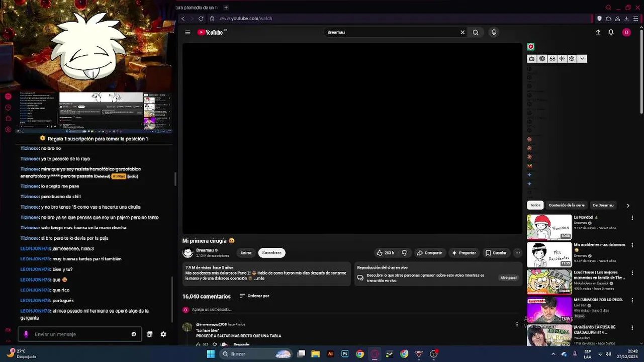Launch Photoshop from the taskbar
The width and height of the screenshot is (644, 362).
tap(345, 354)
